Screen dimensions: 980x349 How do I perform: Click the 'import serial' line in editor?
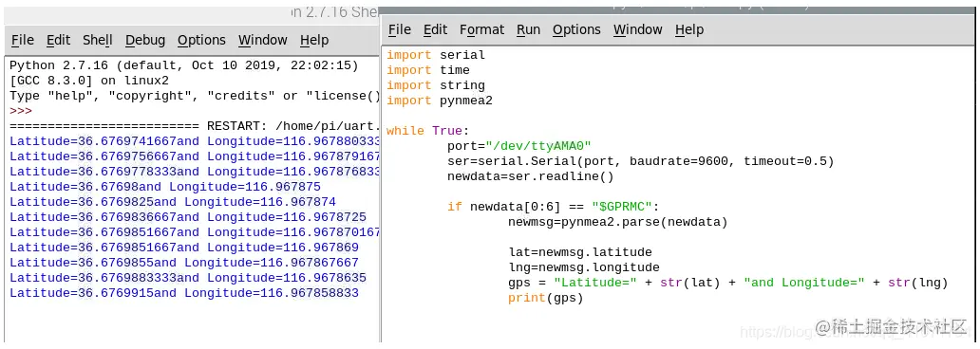[436, 55]
